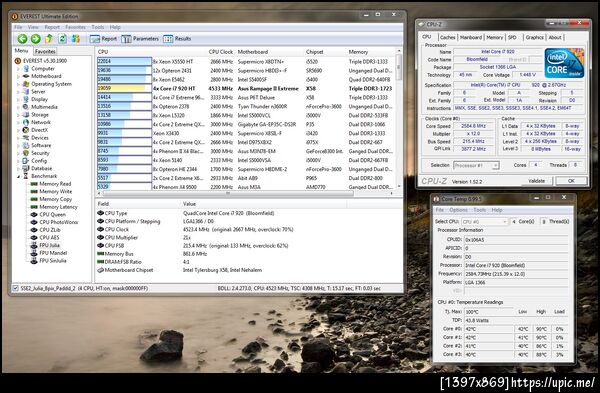Viewport: 600px width, 393px height.
Task: Open the Results toolbar button
Action: 177,39
